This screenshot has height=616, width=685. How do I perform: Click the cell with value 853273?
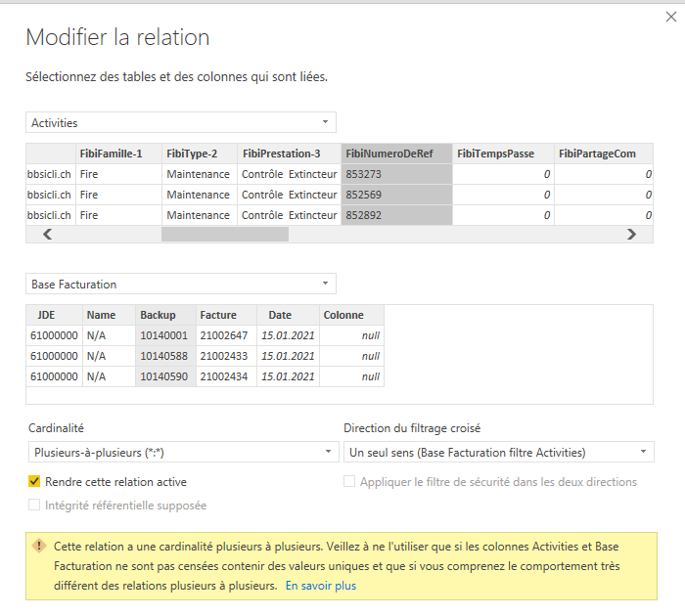point(396,174)
